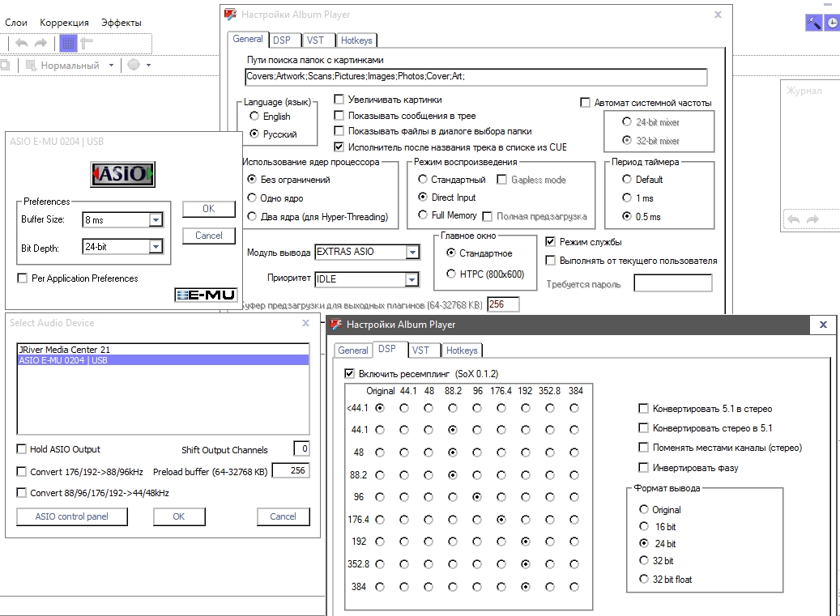
Task: Choose Full Memory playback mode
Action: click(x=423, y=215)
